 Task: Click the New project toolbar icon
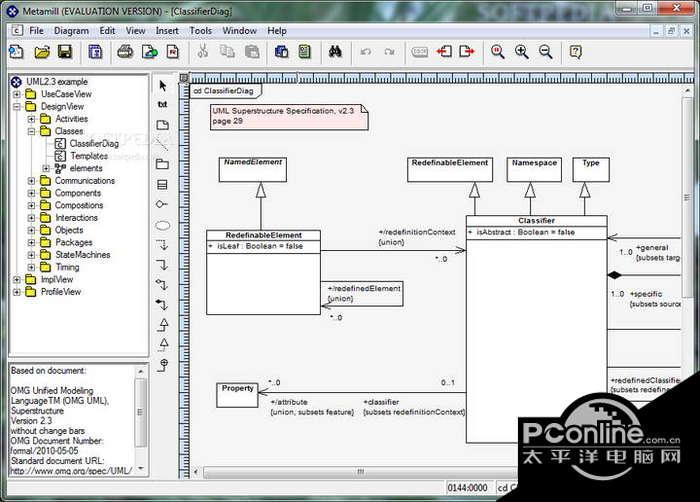coord(17,52)
